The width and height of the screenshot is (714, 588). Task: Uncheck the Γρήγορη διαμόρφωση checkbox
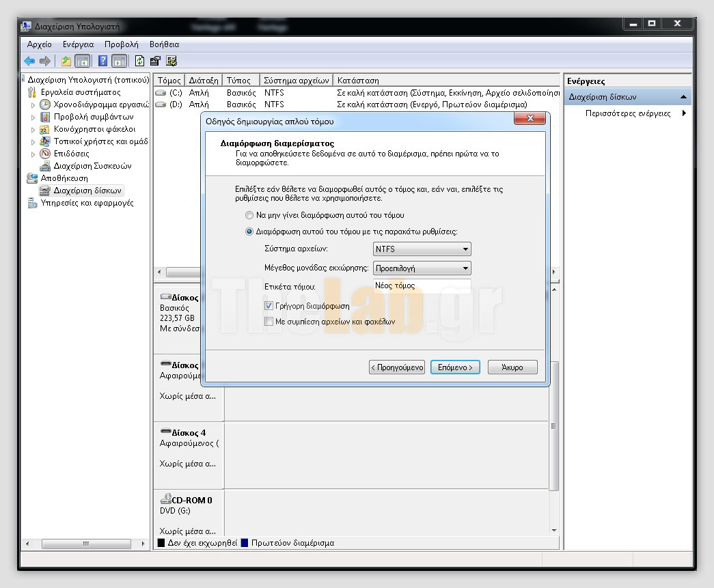click(x=269, y=306)
